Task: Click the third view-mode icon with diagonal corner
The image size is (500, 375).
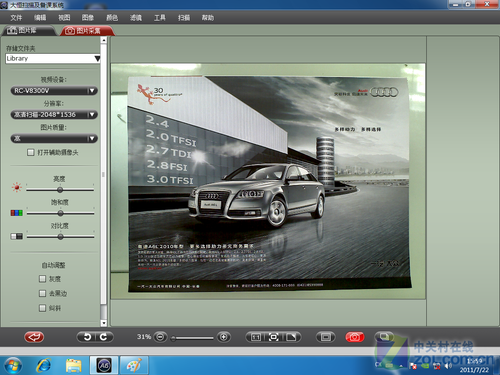Action: pyautogui.click(x=291, y=337)
